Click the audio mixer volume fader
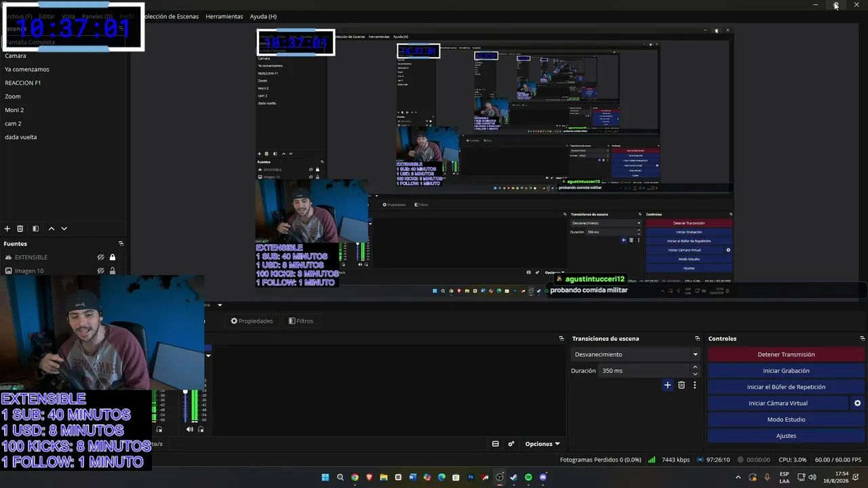The image size is (868, 488). (x=185, y=392)
